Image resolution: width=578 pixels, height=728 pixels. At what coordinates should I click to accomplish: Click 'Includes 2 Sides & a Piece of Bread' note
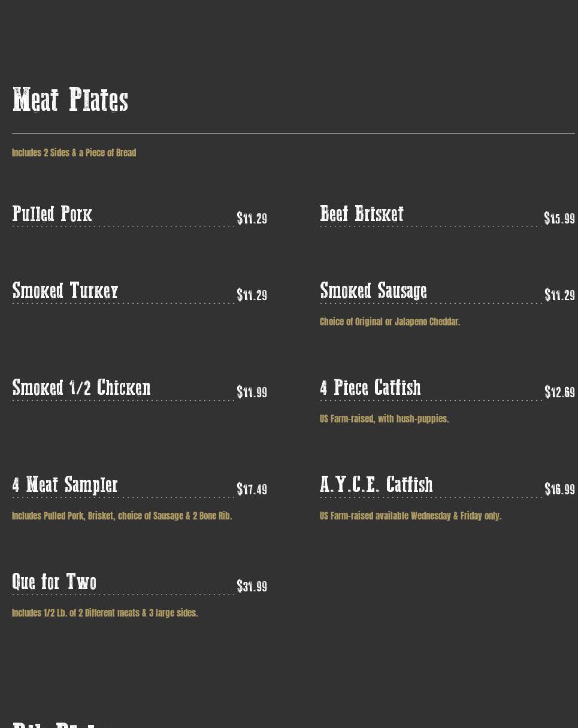[x=74, y=153]
